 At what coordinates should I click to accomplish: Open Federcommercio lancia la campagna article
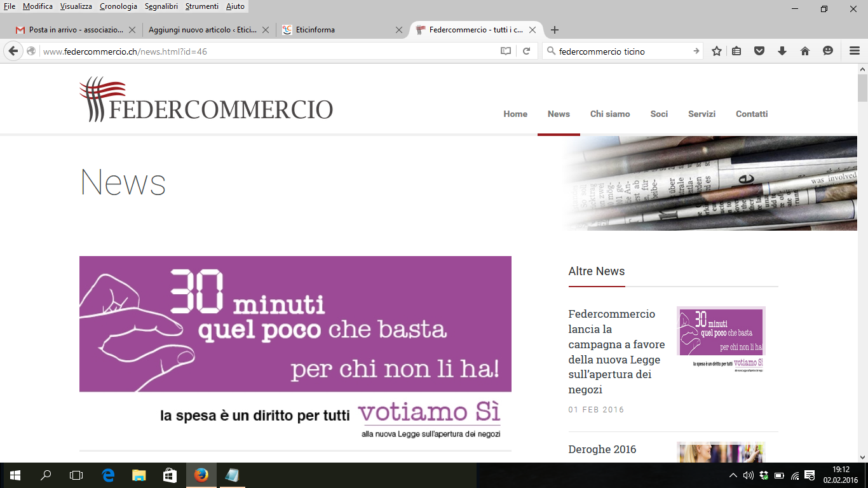click(x=616, y=352)
